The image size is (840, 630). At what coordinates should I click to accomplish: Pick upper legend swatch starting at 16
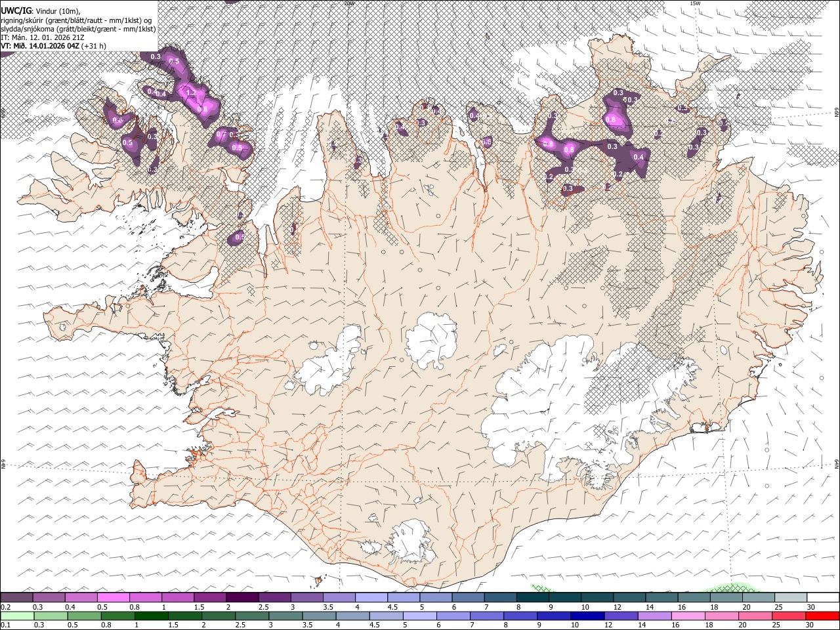pos(694,597)
